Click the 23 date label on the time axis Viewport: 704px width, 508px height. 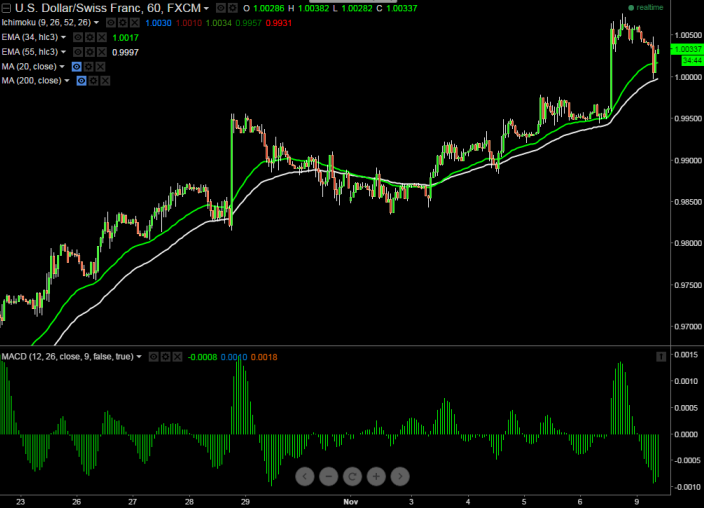pos(20,502)
